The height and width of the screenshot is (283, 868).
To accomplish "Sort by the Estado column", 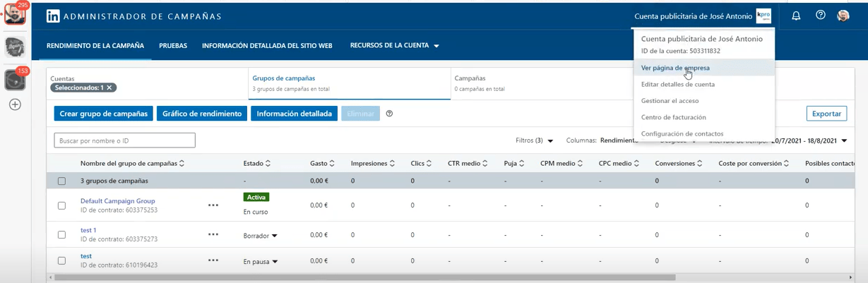I will (x=257, y=163).
